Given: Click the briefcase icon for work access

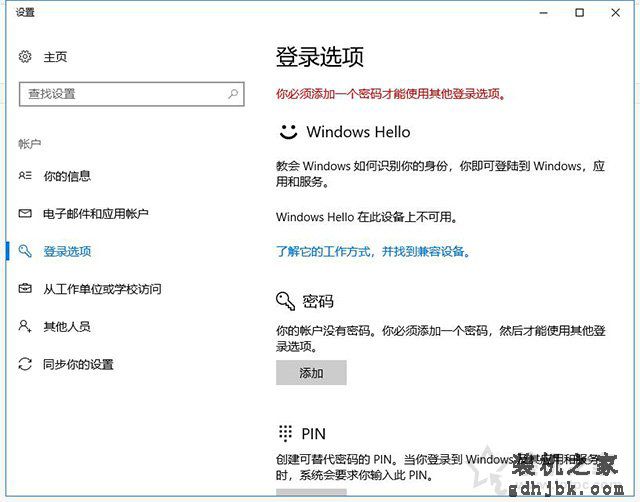Looking at the screenshot, I should click(25, 289).
